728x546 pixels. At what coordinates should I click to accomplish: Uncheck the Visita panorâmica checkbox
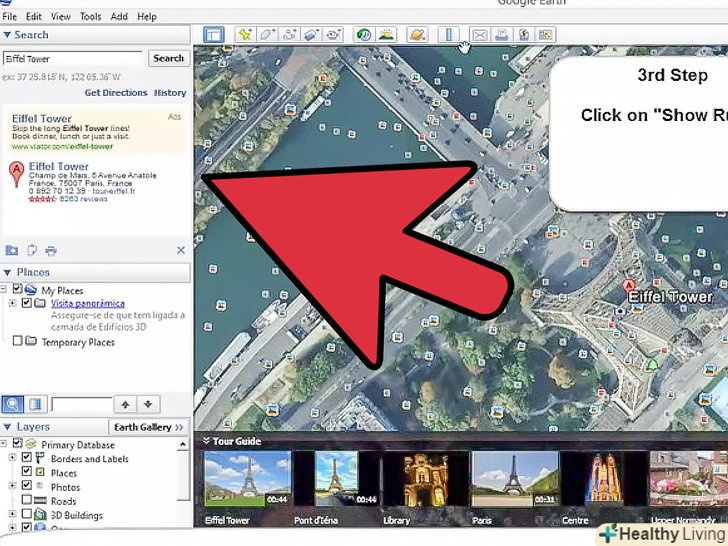(x=26, y=303)
